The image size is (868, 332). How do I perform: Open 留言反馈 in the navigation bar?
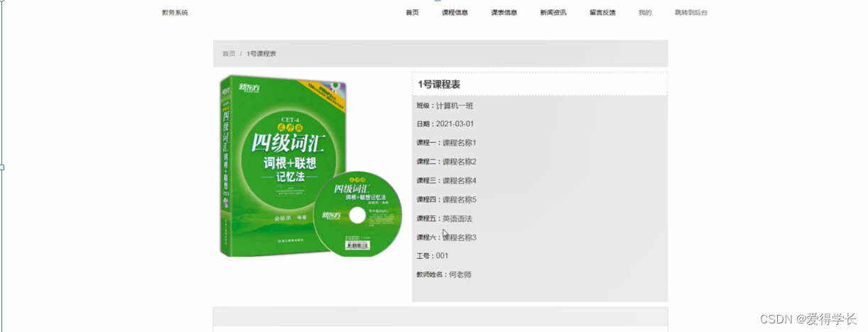click(x=602, y=13)
